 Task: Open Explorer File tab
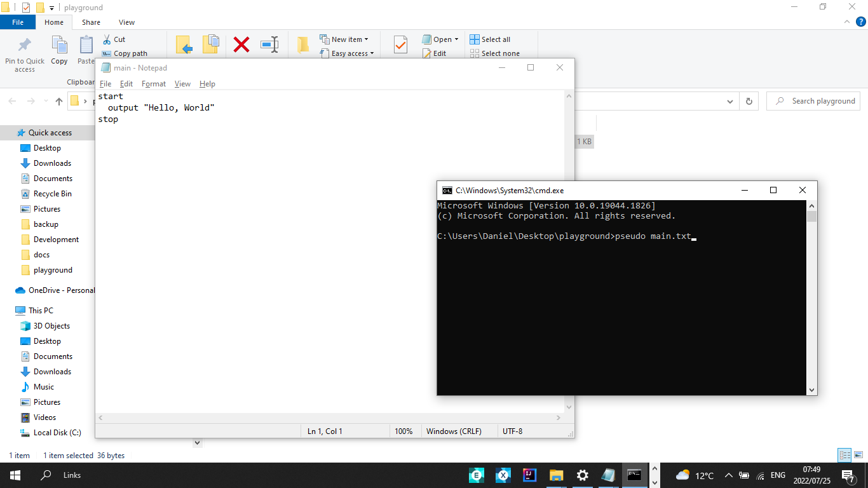pyautogui.click(x=18, y=22)
